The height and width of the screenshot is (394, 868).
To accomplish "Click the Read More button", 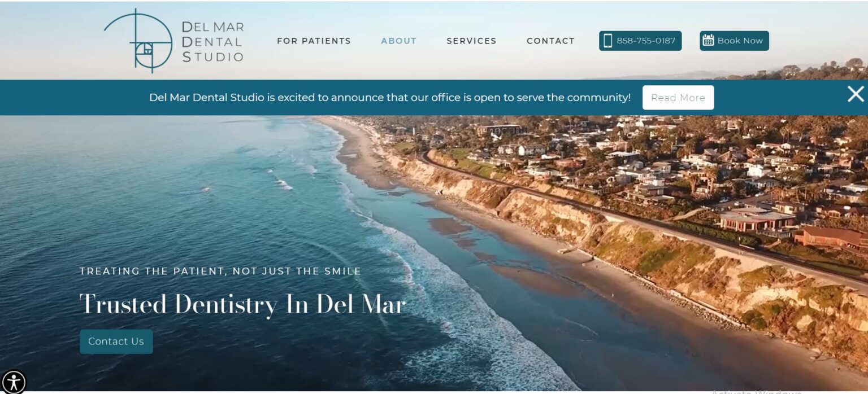I will [678, 98].
